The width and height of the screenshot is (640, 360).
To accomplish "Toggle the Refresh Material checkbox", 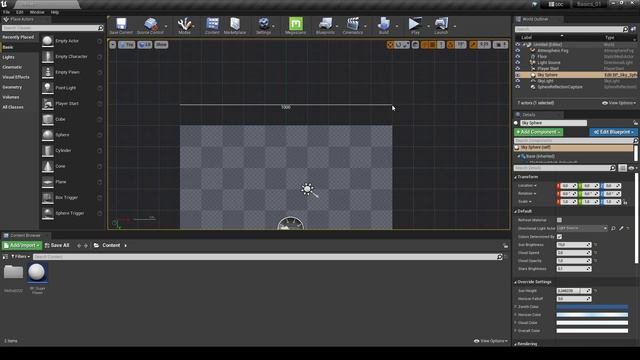I will (559, 220).
